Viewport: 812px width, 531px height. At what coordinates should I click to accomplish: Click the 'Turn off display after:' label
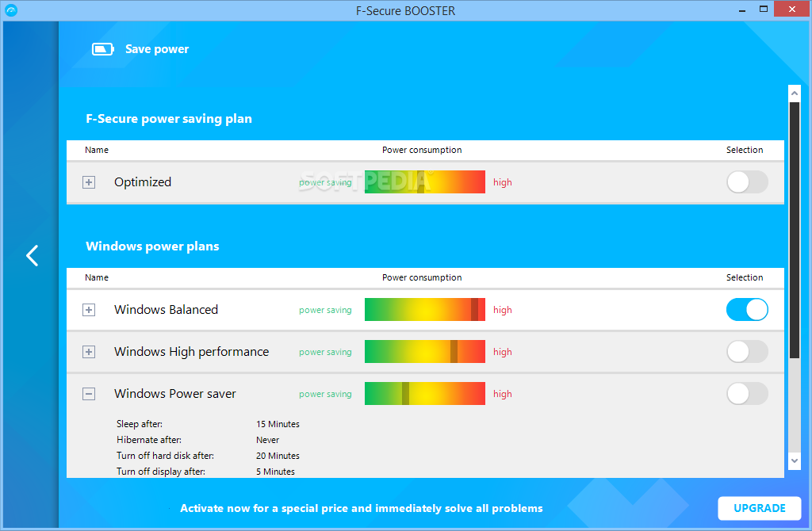click(x=160, y=472)
